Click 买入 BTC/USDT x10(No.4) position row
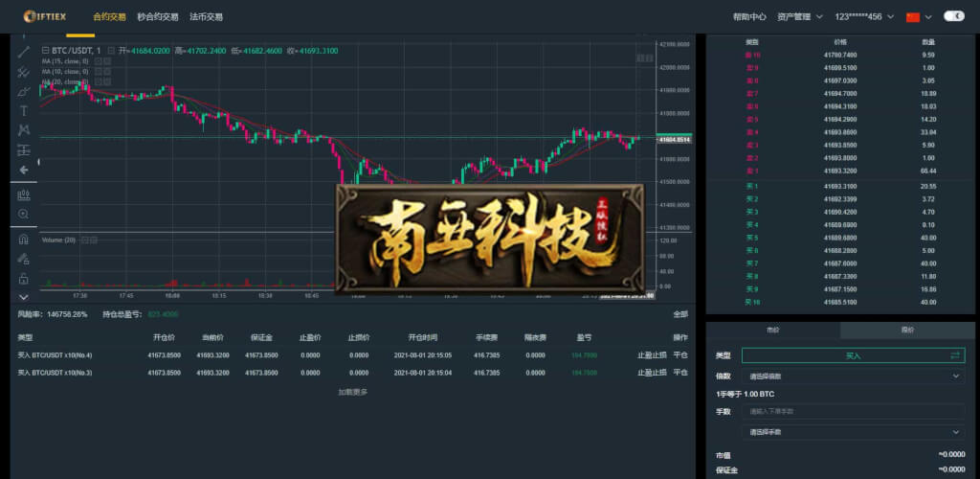 click(x=353, y=355)
